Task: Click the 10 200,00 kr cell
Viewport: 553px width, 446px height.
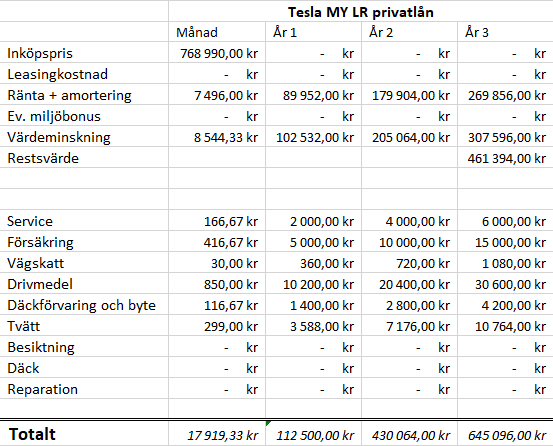Action: tap(313, 284)
